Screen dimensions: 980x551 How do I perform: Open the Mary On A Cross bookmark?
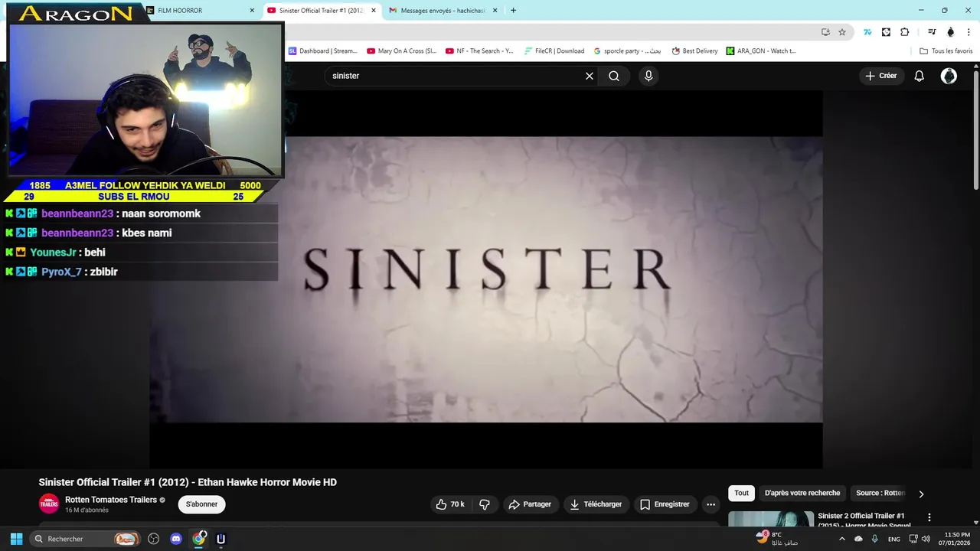(x=402, y=51)
